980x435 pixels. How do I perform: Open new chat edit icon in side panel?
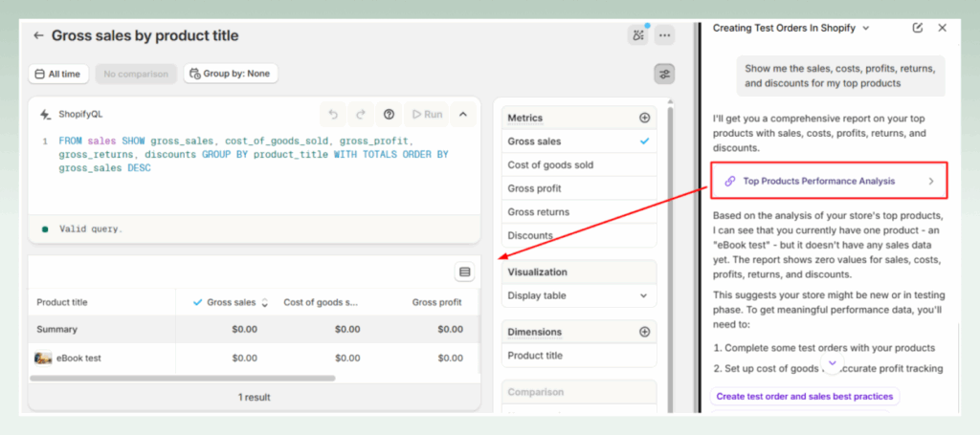[918, 28]
